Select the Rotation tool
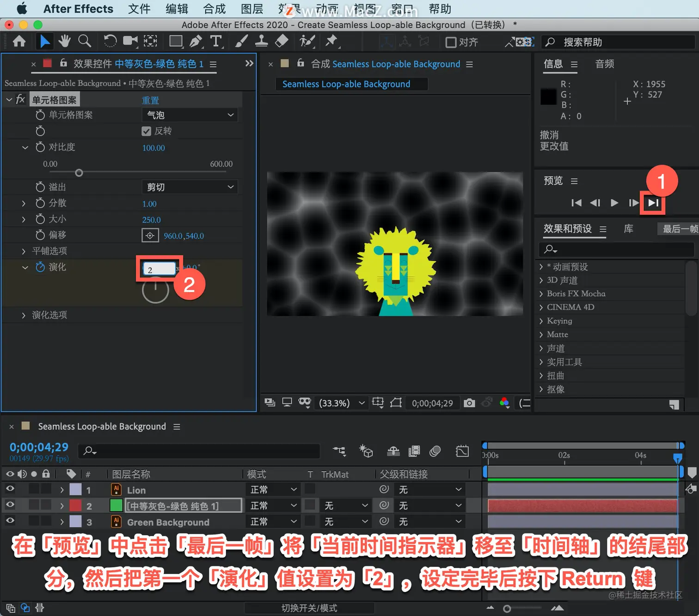This screenshot has width=699, height=616. (110, 42)
